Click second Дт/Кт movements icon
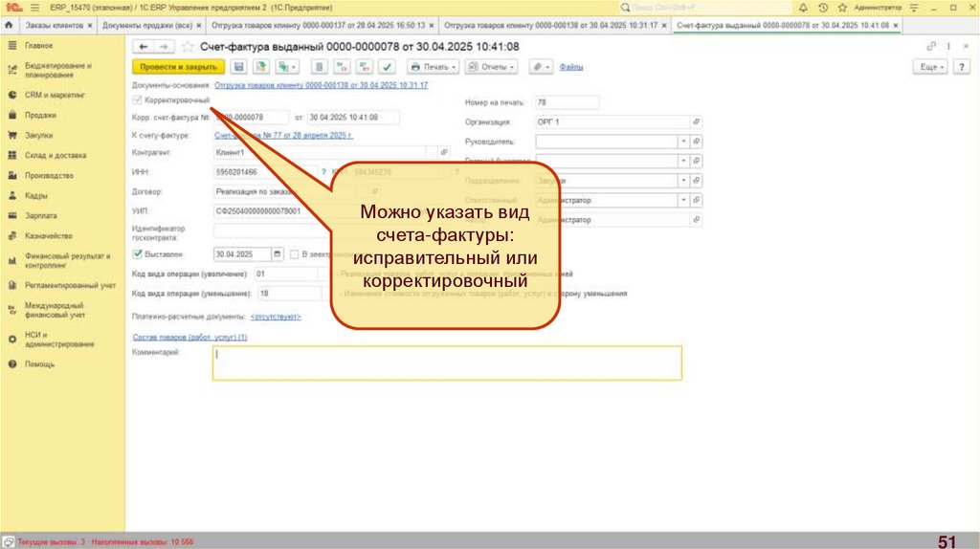This screenshot has height=549, width=980. pyautogui.click(x=365, y=67)
